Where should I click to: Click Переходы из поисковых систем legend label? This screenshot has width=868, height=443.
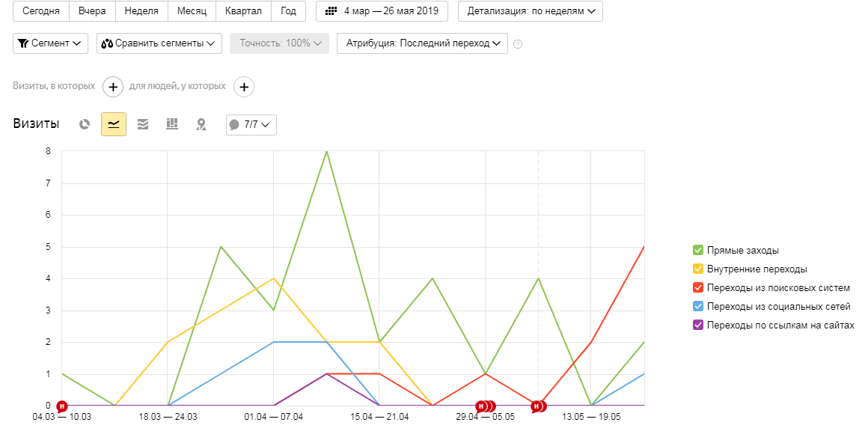click(778, 288)
